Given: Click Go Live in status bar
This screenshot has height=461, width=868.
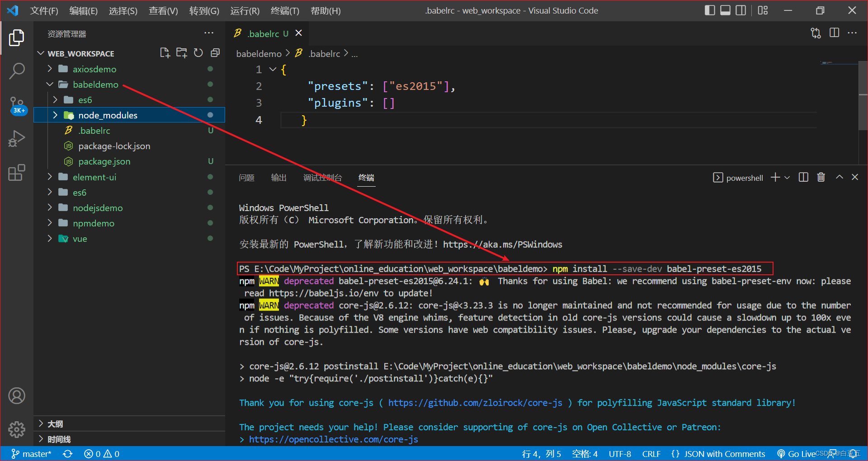Looking at the screenshot, I should (x=797, y=454).
